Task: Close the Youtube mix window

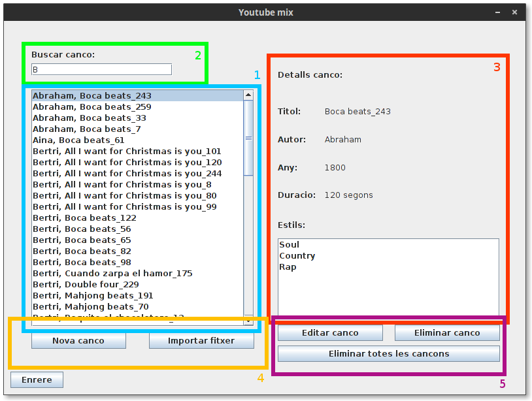Action: pos(514,12)
